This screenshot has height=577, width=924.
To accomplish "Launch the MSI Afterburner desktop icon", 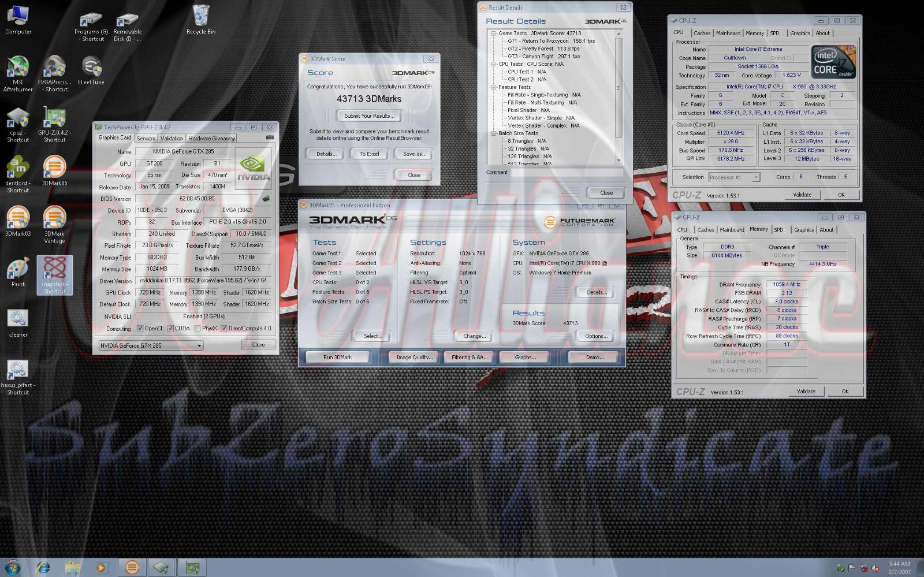I will [18, 73].
